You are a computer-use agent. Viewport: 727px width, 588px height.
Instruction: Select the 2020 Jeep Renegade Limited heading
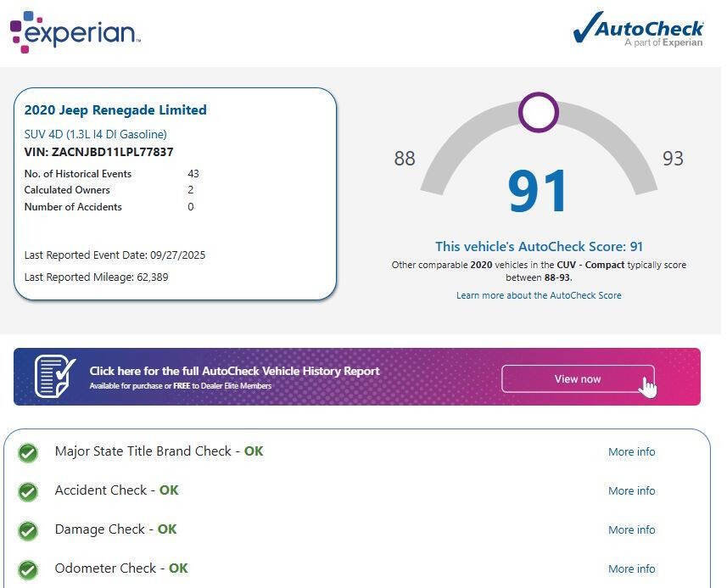click(115, 110)
